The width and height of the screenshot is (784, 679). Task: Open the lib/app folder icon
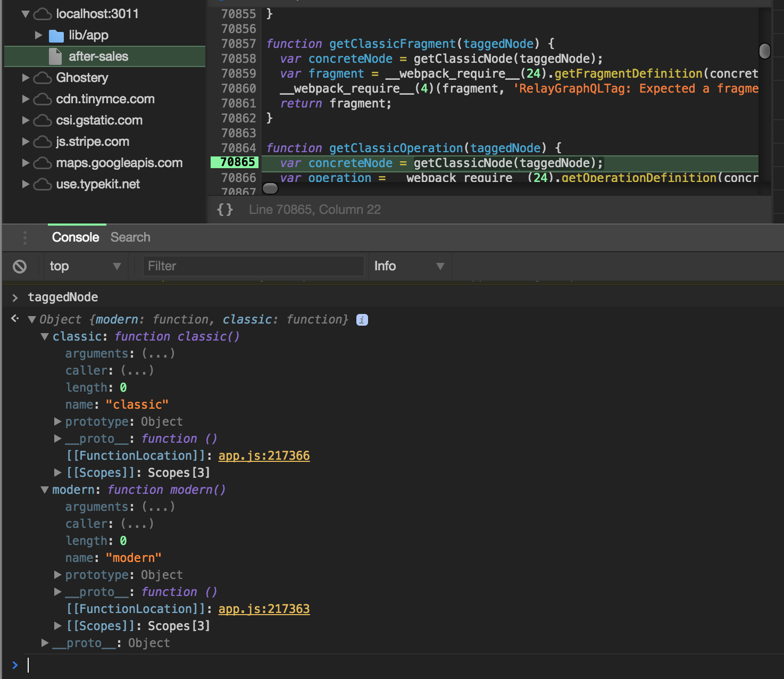click(56, 35)
